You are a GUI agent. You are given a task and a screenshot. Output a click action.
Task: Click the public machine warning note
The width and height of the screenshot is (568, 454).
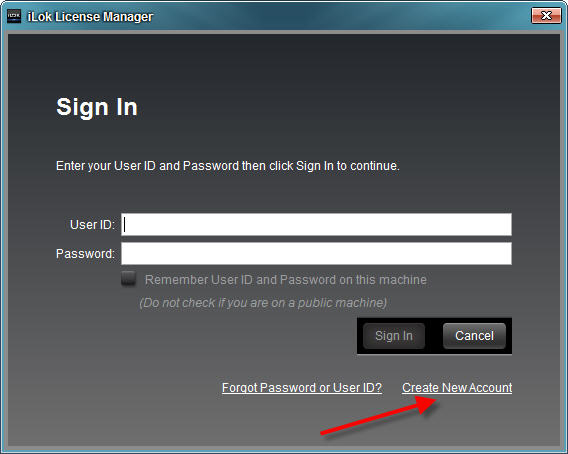(263, 303)
